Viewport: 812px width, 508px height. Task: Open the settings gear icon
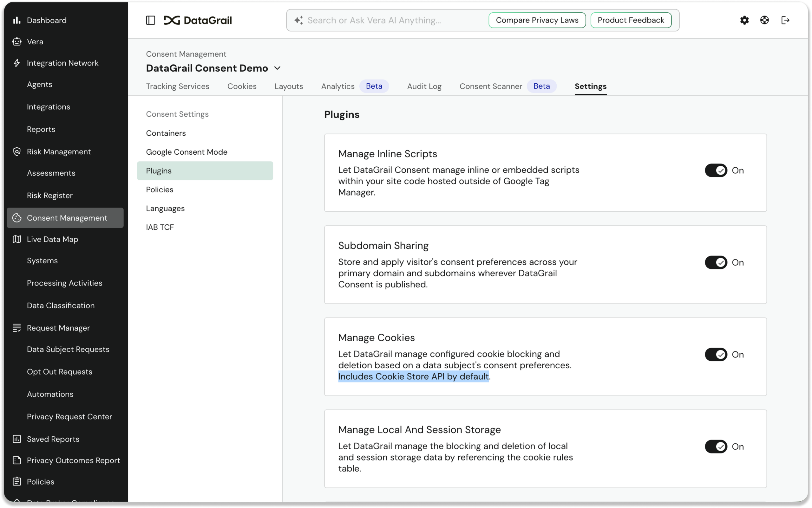(x=744, y=20)
